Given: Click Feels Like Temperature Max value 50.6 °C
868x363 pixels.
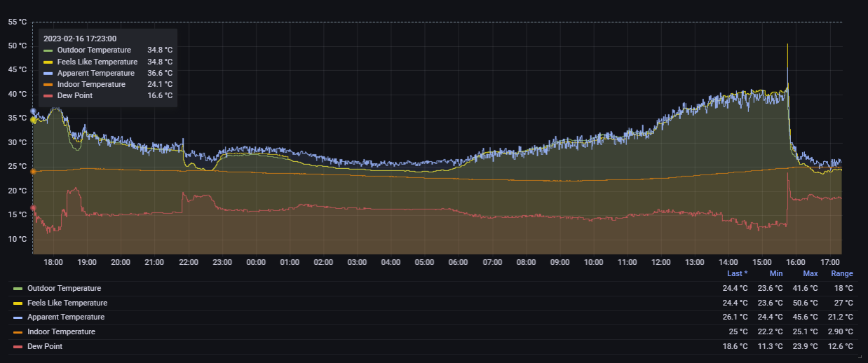Looking at the screenshot, I should tap(806, 303).
